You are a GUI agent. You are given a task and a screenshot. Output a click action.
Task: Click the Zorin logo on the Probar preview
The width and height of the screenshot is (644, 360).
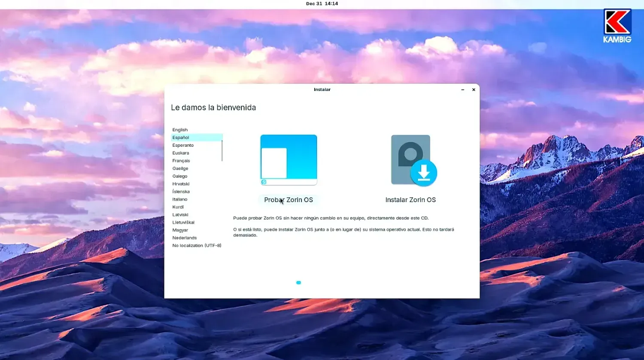(x=264, y=182)
